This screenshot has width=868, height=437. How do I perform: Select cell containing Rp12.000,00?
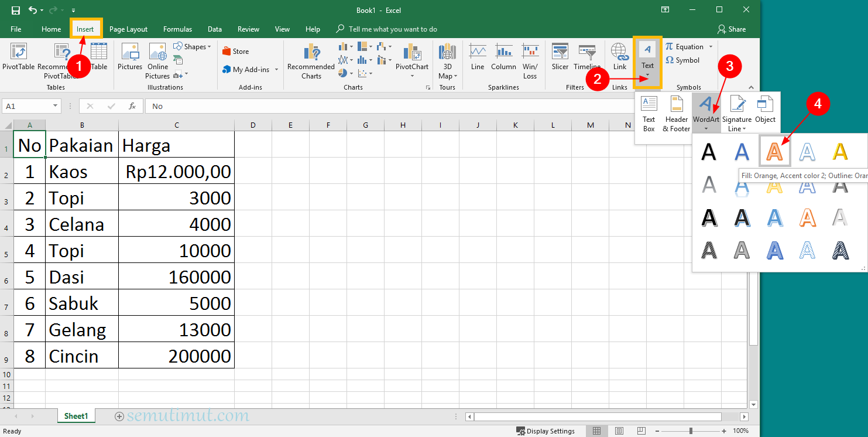coord(176,171)
